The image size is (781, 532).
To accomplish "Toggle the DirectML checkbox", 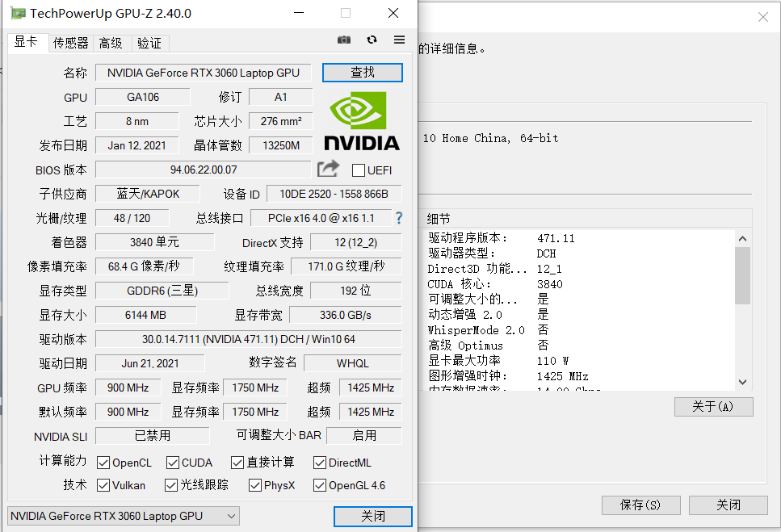I will [319, 463].
